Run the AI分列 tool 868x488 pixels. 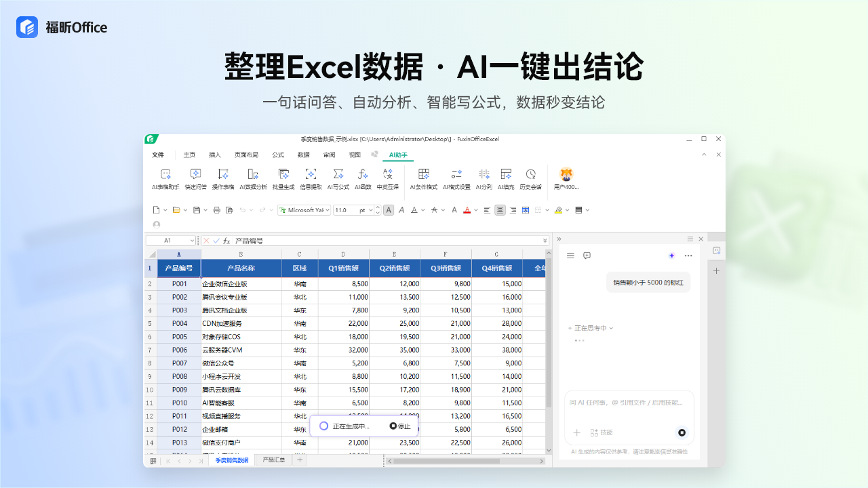click(484, 179)
